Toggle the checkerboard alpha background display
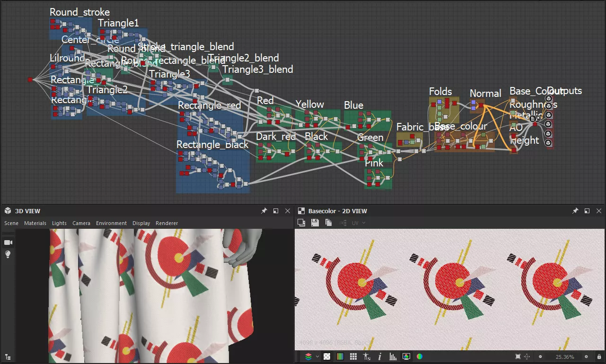Image resolution: width=606 pixels, height=364 pixels. [327, 356]
